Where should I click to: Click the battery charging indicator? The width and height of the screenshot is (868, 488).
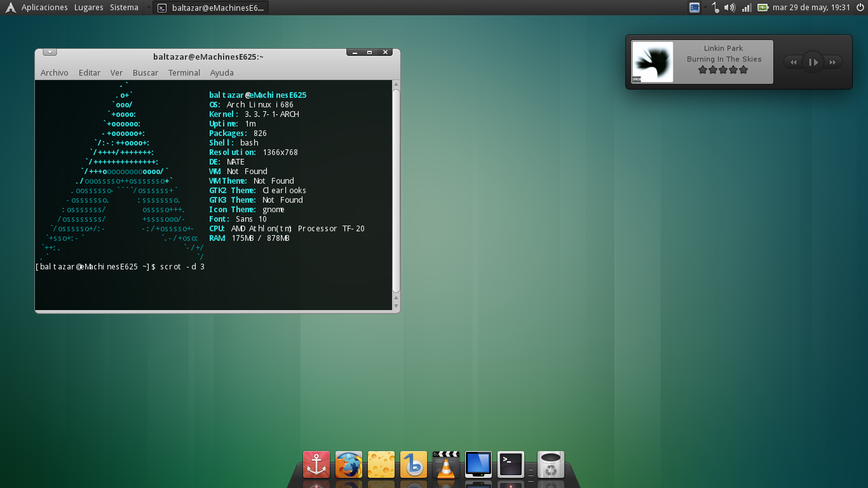(x=762, y=8)
